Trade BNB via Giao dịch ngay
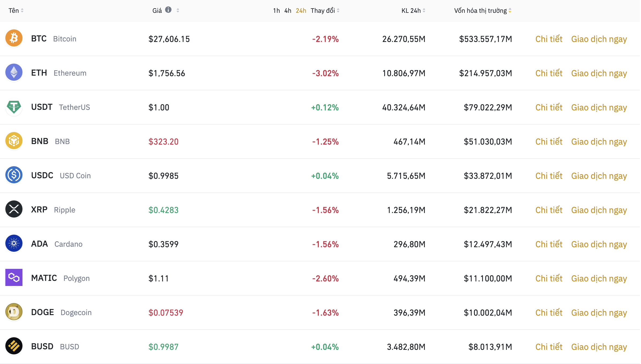Screen dimensions: 641x364 599,142
